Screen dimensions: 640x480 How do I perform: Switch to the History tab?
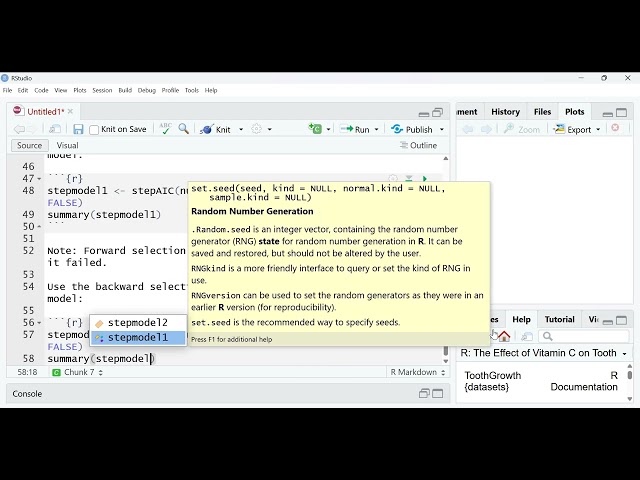tap(505, 112)
